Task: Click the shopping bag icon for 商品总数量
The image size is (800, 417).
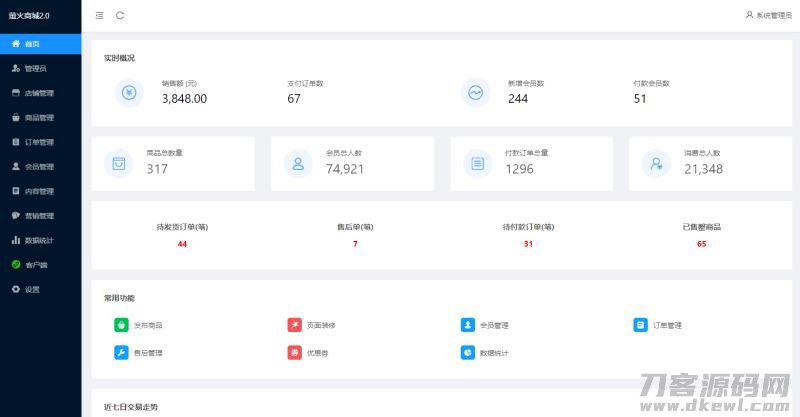Action: (119, 163)
